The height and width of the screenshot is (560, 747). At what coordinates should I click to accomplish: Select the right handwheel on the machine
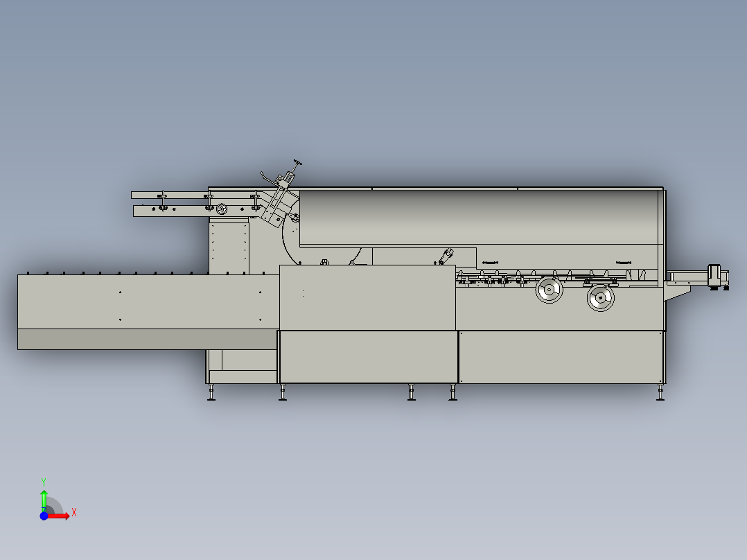pyautogui.click(x=600, y=298)
